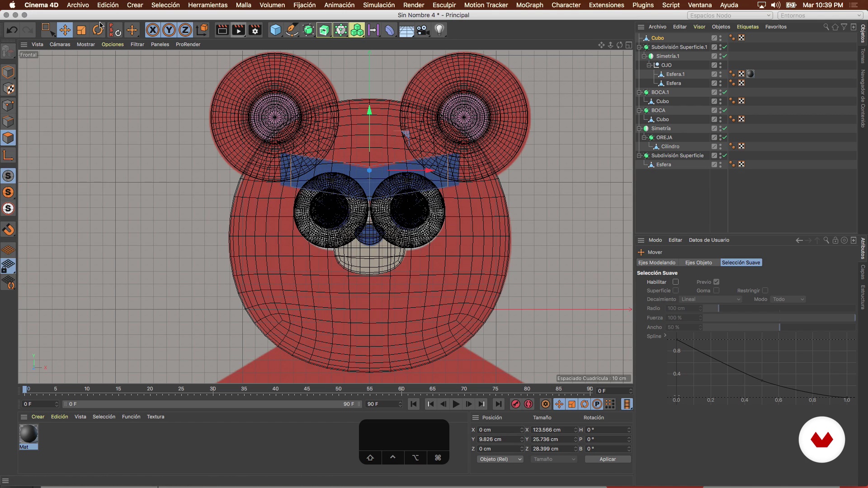Screen dimensions: 868x488
Task: Click the Make Editable icon in left toolbar
Action: pos(8,51)
